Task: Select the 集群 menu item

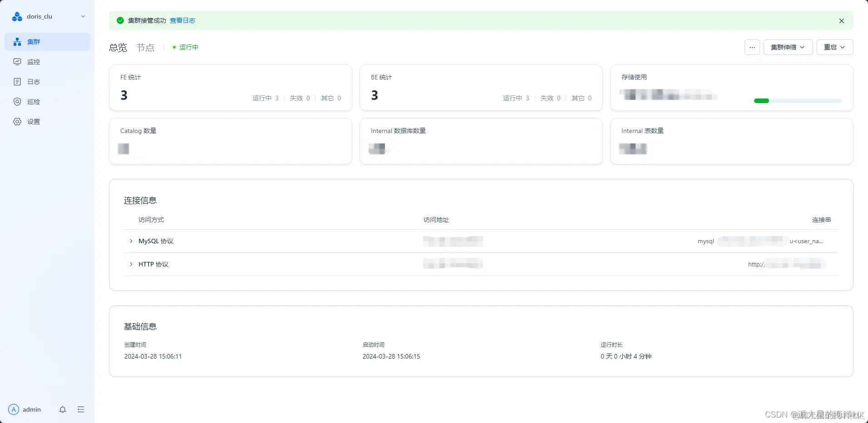Action: click(x=47, y=42)
